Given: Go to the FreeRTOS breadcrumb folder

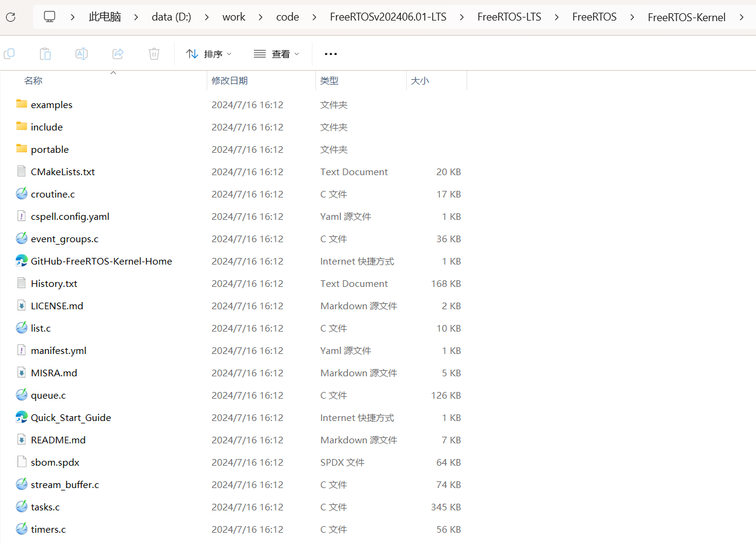Looking at the screenshot, I should tap(595, 17).
